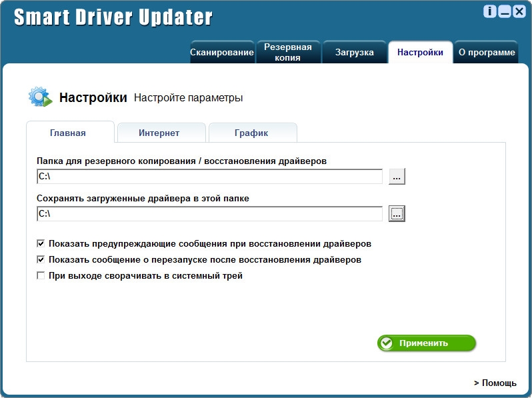Open the О программе tab
This screenshot has width=532, height=398.
tap(487, 52)
